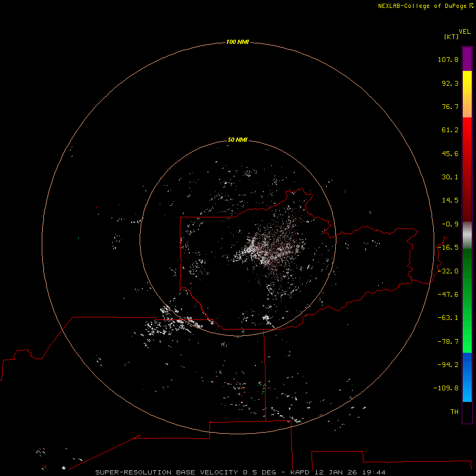Screen dimensions: 476x476
Task: Click the 61.2 velocity scale value
Action: pyautogui.click(x=450, y=130)
